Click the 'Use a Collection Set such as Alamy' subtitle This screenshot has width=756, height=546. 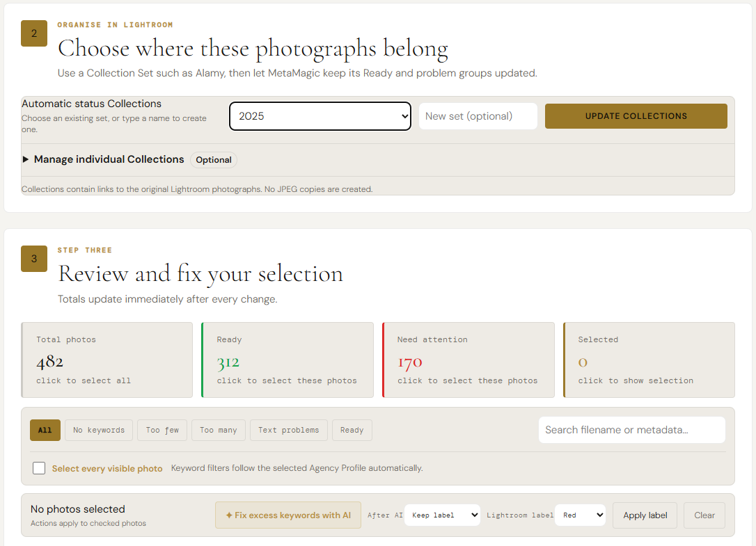[x=297, y=73]
